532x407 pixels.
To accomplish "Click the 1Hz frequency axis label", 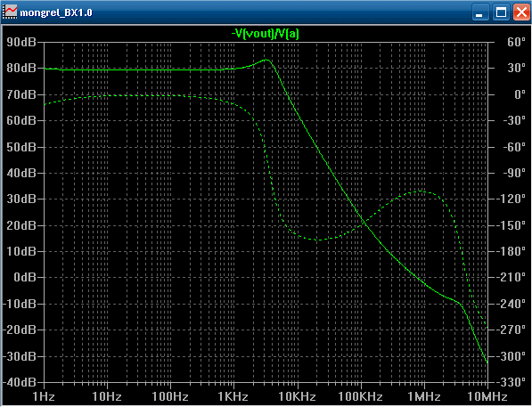I will pyautogui.click(x=44, y=396).
